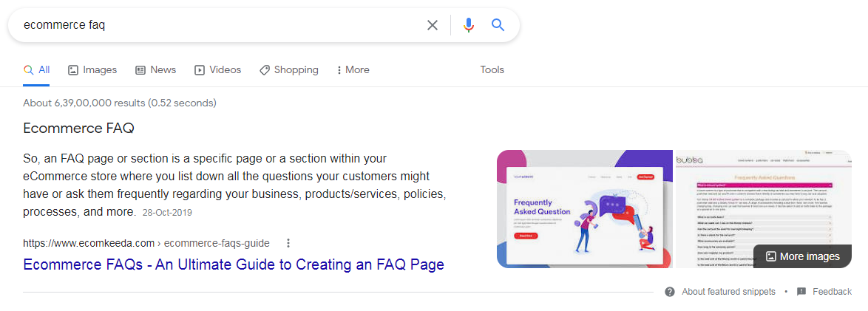Open the Ecommerce FAQs Ultimate Guide link
This screenshot has height=311, width=868.
(234, 264)
